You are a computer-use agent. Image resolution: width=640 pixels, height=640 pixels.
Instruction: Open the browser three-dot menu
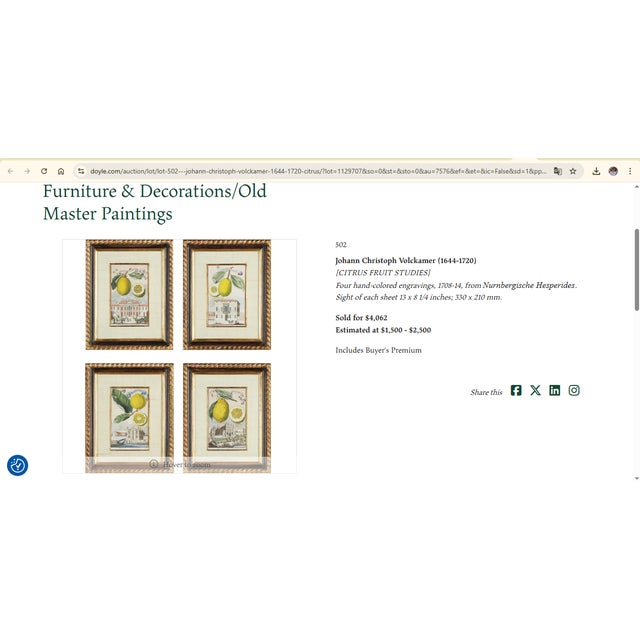(x=630, y=171)
